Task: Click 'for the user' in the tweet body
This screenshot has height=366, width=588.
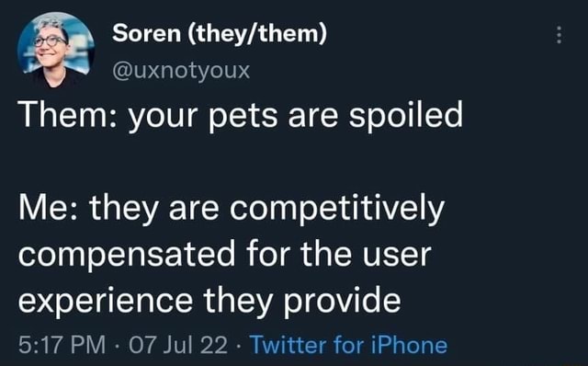Action: pos(339,254)
